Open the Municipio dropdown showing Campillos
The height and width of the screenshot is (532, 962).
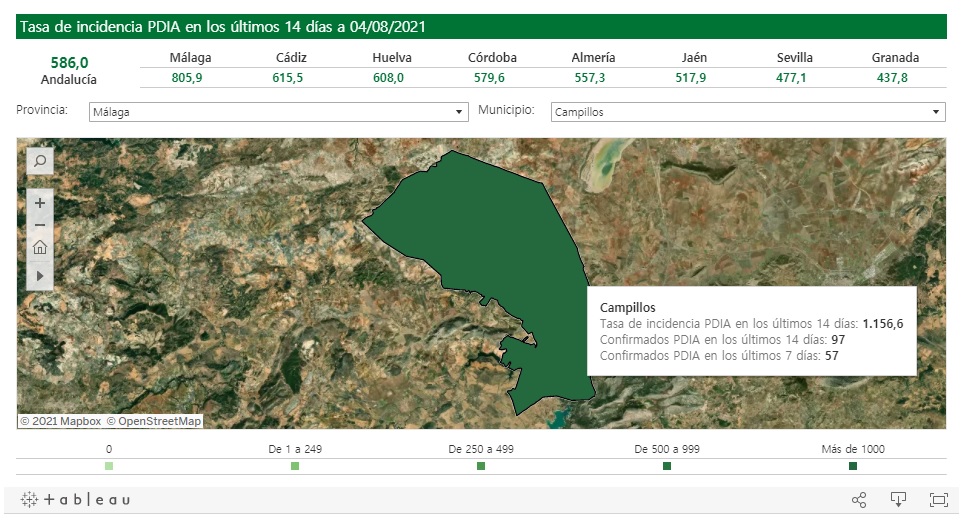[x=748, y=112]
